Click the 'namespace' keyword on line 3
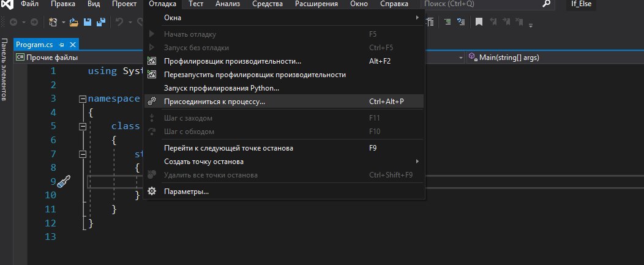This screenshot has height=265, width=644. tap(114, 99)
